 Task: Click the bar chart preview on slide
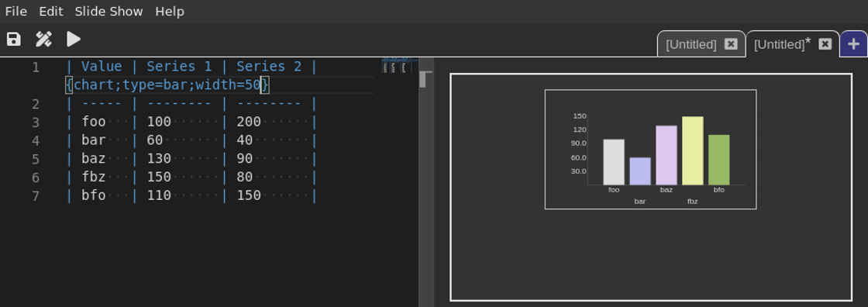650,149
